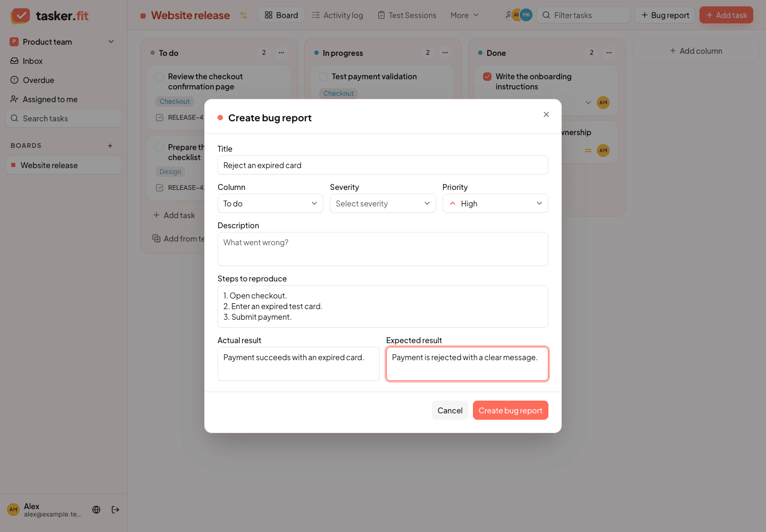This screenshot has width=766, height=532.
Task: Click the Steps to reproduce text area
Action: (x=383, y=306)
